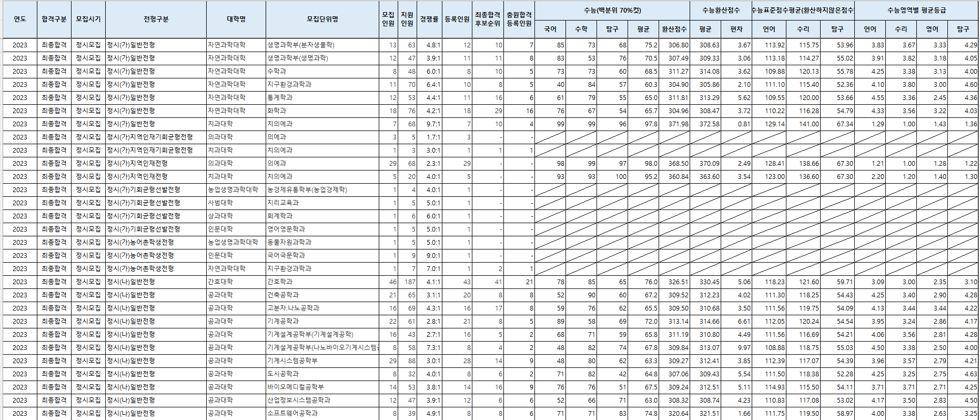This screenshot has height=420, width=980.
Task: Click the 전형구분 column header
Action: (156, 19)
